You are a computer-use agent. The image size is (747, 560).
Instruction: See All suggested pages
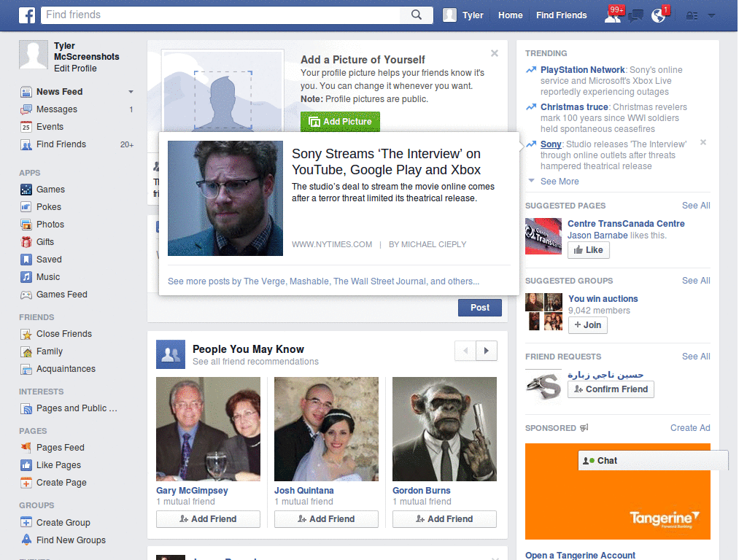click(696, 206)
